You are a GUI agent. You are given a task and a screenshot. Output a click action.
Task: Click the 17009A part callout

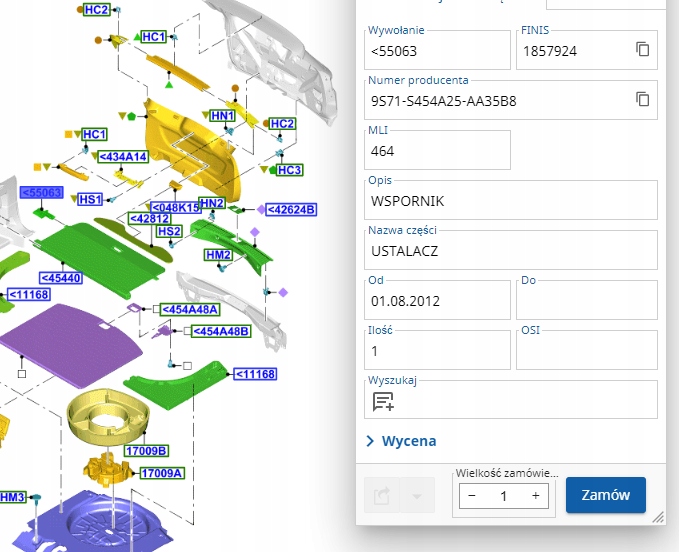point(161,473)
